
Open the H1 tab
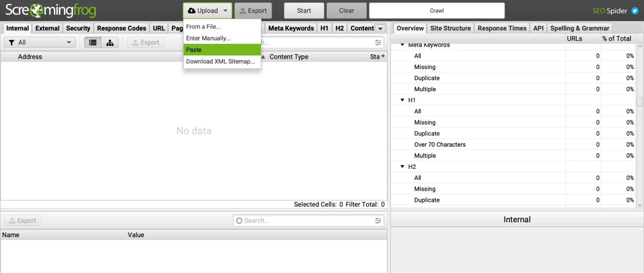coord(324,28)
